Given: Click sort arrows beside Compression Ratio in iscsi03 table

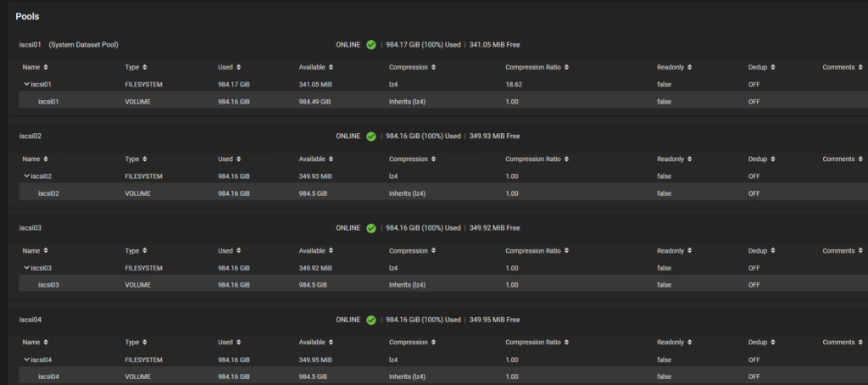Looking at the screenshot, I should (x=565, y=251).
